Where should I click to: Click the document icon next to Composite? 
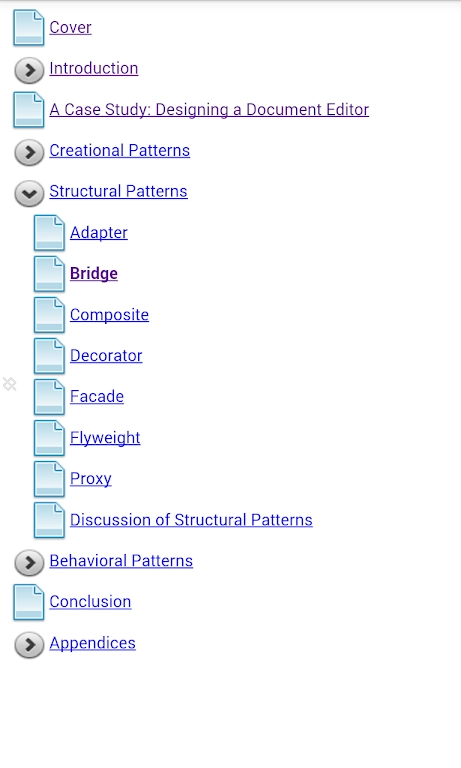click(x=49, y=315)
